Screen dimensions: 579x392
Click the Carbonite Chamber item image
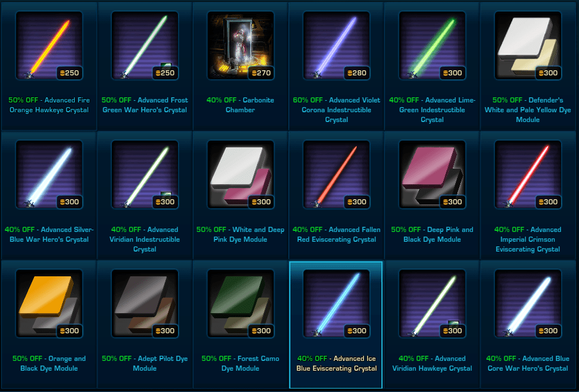[x=240, y=45]
